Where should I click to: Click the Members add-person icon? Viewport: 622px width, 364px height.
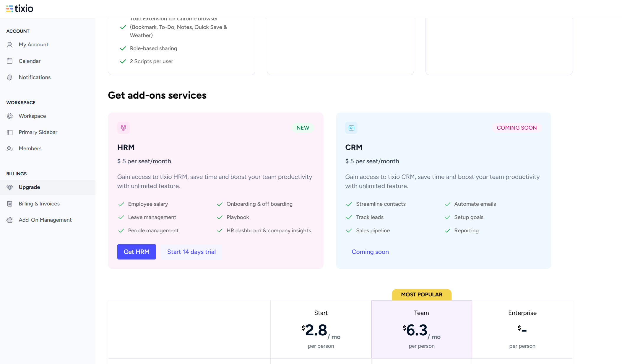tap(10, 149)
